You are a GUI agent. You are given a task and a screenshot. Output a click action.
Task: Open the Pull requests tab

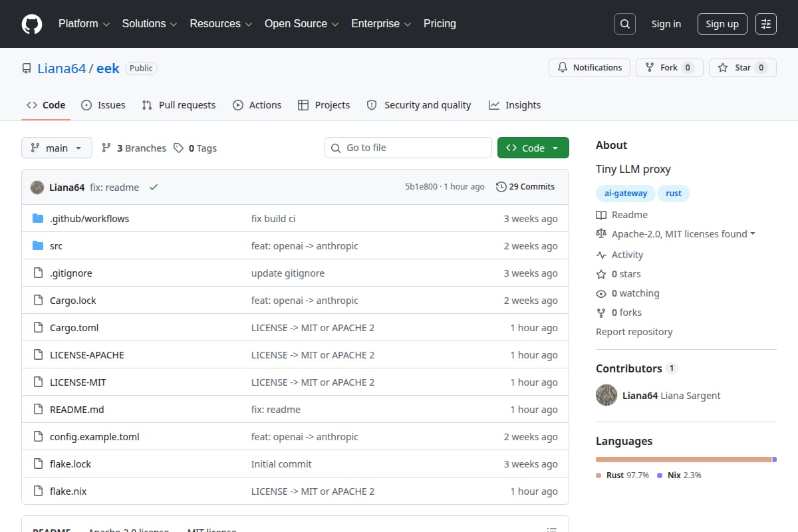[x=179, y=105]
